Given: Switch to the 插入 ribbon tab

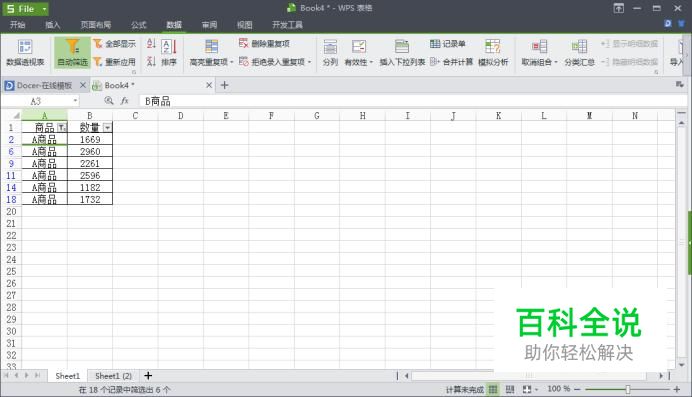Looking at the screenshot, I should point(53,25).
